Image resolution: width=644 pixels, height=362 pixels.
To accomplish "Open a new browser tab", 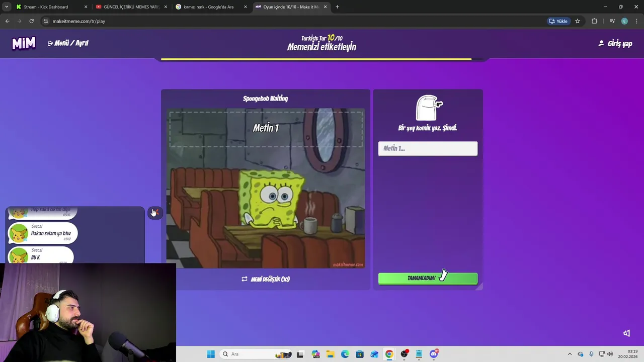I will click(337, 7).
